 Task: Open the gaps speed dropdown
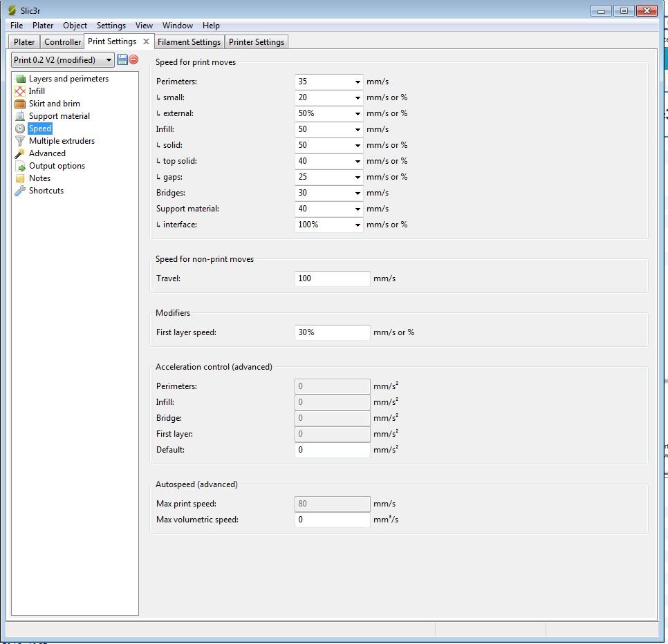click(358, 177)
